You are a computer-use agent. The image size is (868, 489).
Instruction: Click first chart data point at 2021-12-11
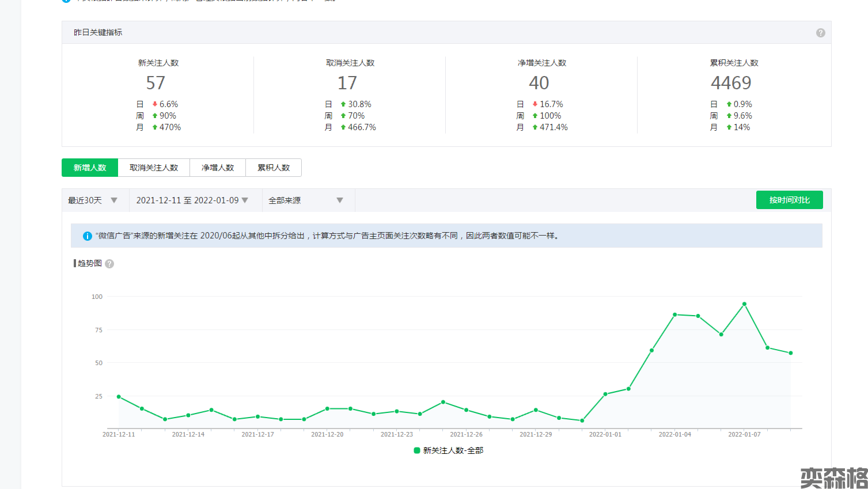coord(119,397)
